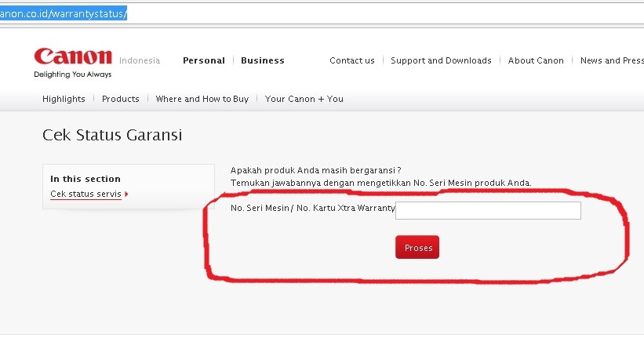This screenshot has width=644, height=338.
Task: Click the Cek Status Garansi heading
Action: click(x=112, y=135)
